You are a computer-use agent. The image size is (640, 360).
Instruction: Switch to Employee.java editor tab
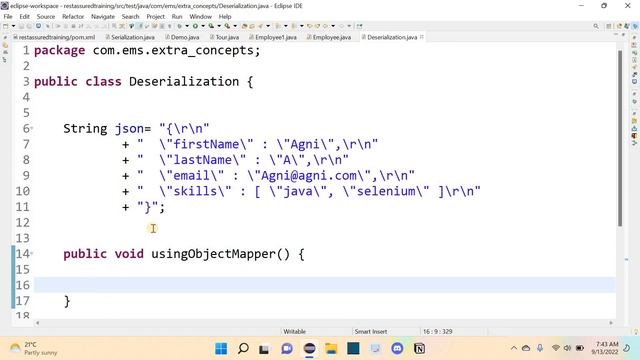pos(329,37)
